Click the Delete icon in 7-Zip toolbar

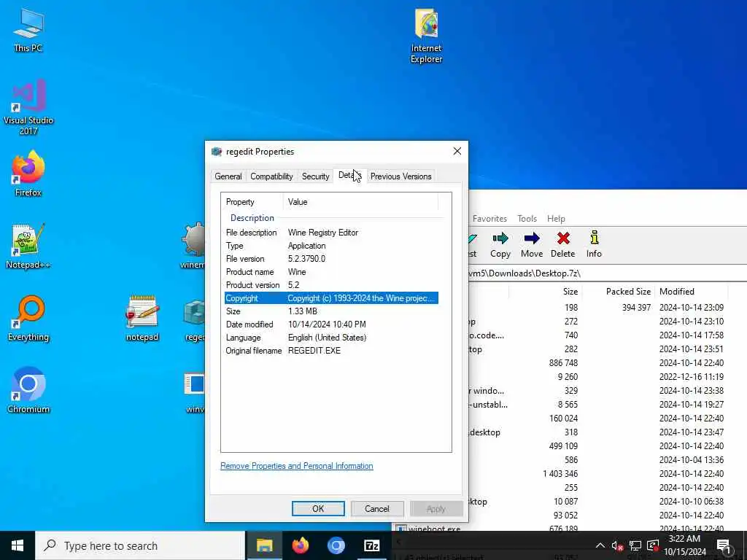click(562, 245)
